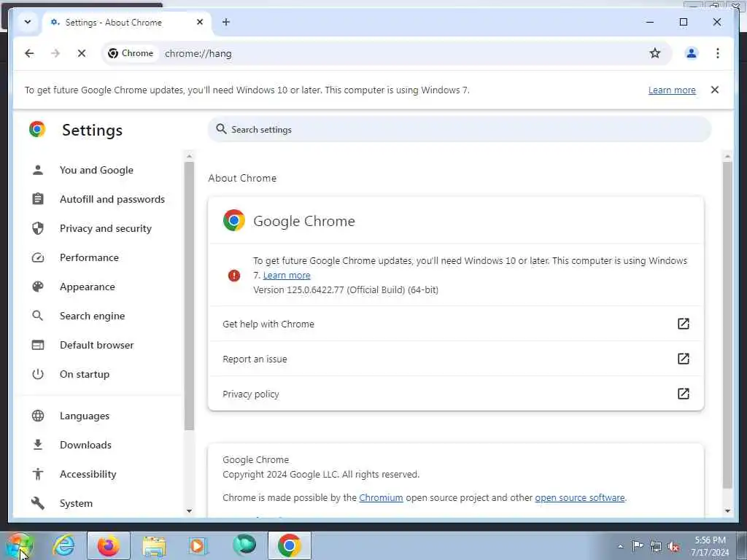
Task: Follow the Chromium link
Action: pos(381,497)
